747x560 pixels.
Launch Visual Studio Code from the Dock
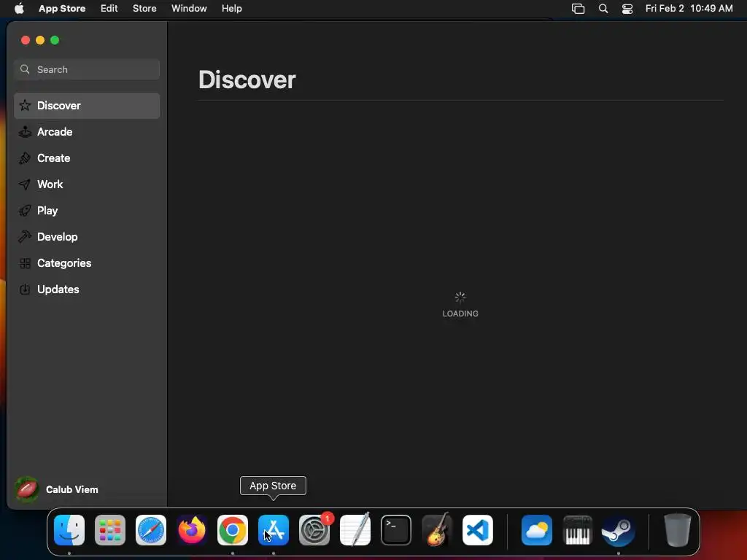click(478, 530)
